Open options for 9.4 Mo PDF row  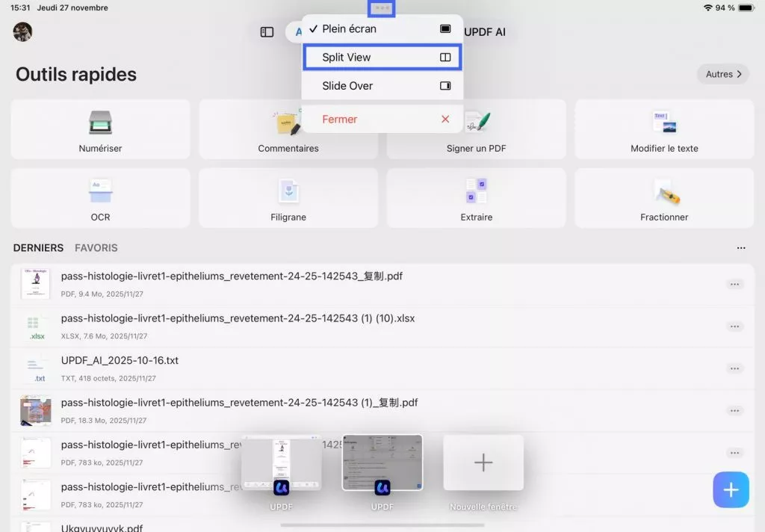pyautogui.click(x=734, y=285)
